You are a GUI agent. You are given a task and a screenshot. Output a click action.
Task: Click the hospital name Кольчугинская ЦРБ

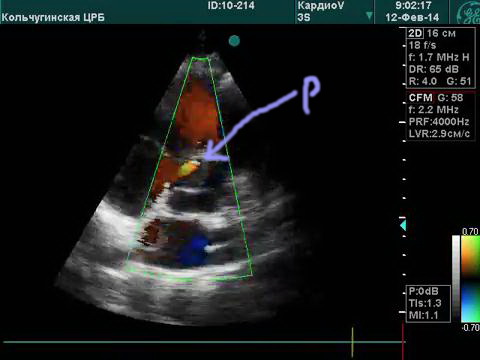click(53, 17)
